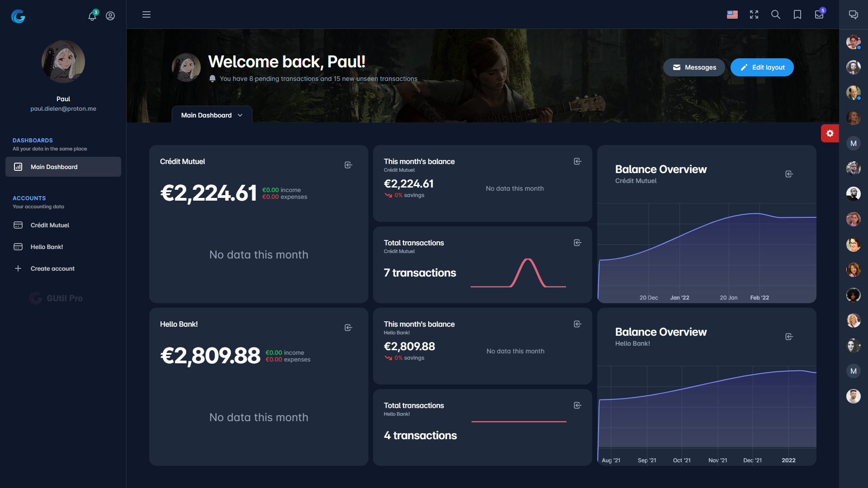Open the Crédit Mutuel card options icon
This screenshot has width=868, height=488.
coord(348,165)
